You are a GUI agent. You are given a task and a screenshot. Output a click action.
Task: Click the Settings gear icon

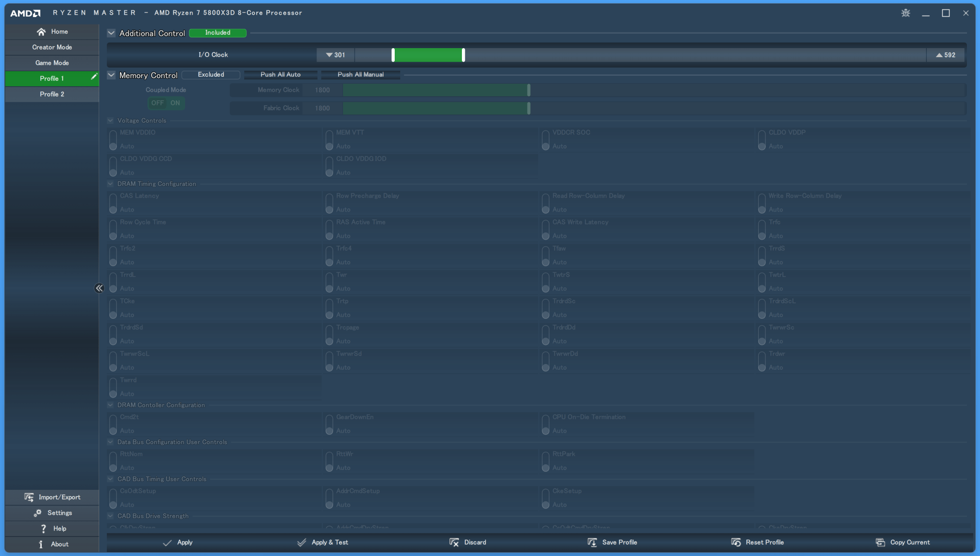point(38,512)
